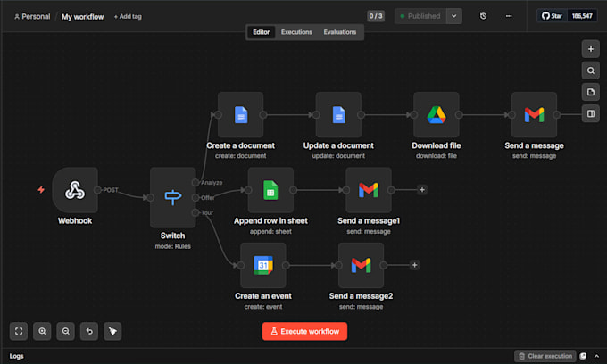Click the 'mode: Rules' subtitle under Switch
Image resolution: width=607 pixels, height=364 pixels.
(172, 246)
